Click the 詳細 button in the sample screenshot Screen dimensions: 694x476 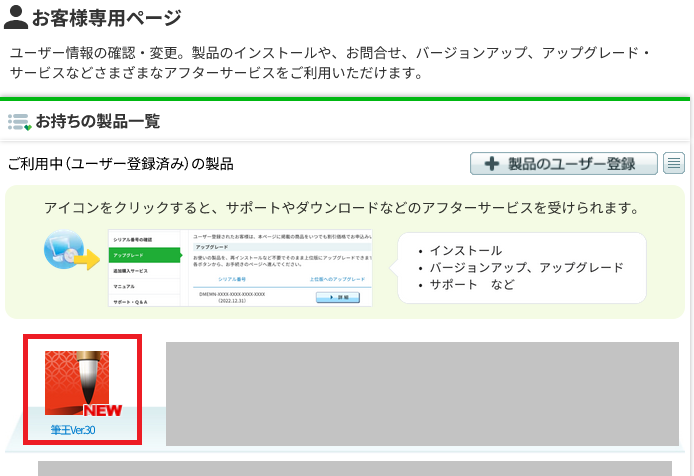click(x=337, y=297)
